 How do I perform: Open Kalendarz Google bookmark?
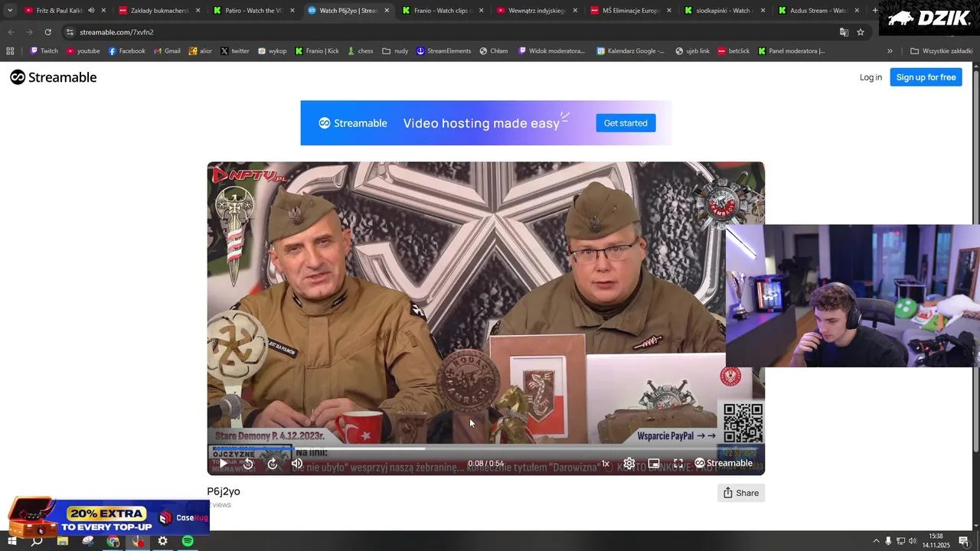pyautogui.click(x=631, y=51)
